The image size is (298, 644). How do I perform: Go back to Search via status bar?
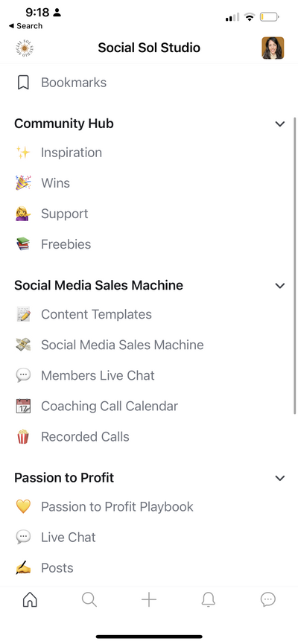coord(25,26)
